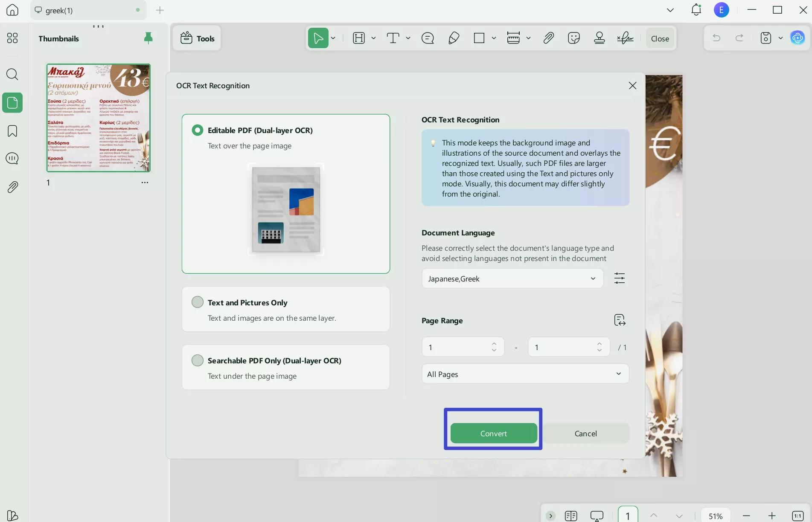
Task: Select Searchable PDF Only radio option
Action: (198, 360)
